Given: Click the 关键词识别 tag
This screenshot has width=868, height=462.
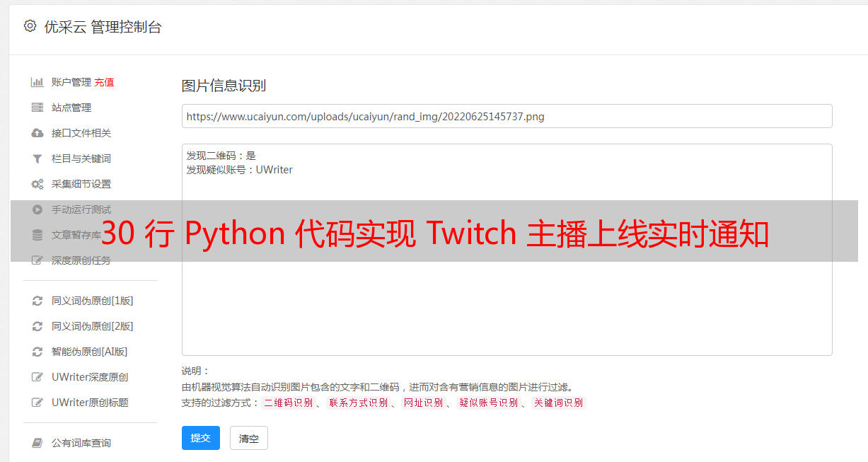Looking at the screenshot, I should pyautogui.click(x=558, y=403).
